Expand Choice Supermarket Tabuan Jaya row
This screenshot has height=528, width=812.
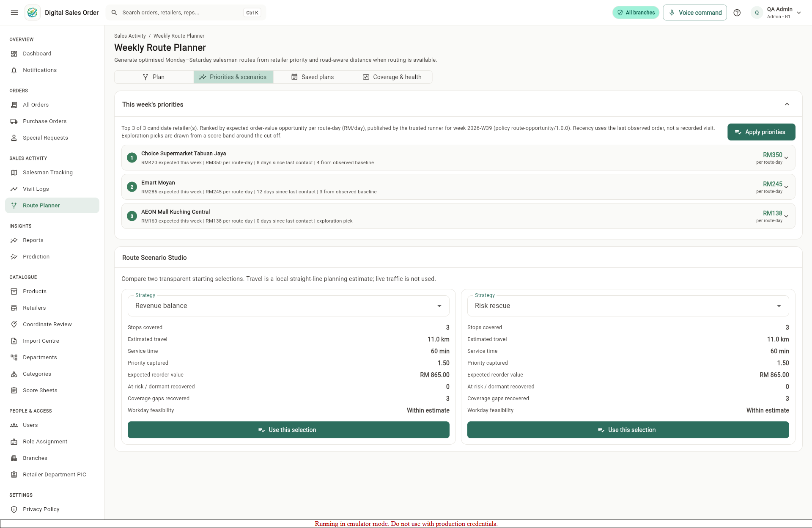458,158
